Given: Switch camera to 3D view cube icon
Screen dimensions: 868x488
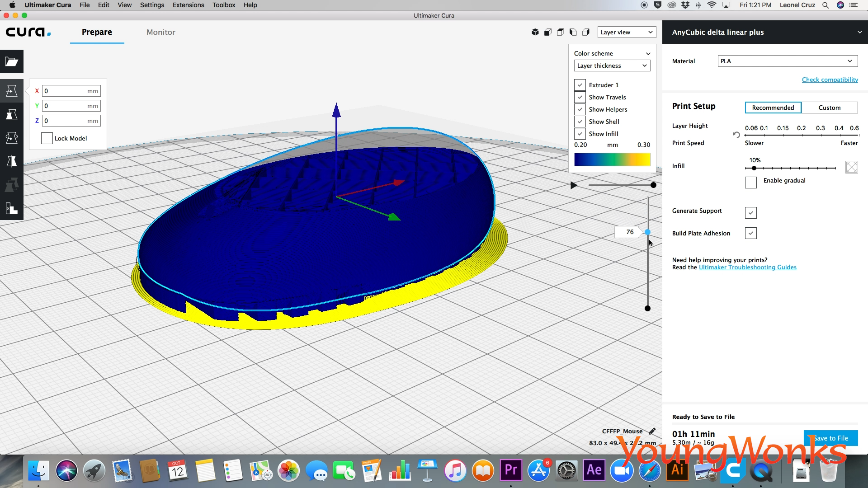Looking at the screenshot, I should coord(535,32).
